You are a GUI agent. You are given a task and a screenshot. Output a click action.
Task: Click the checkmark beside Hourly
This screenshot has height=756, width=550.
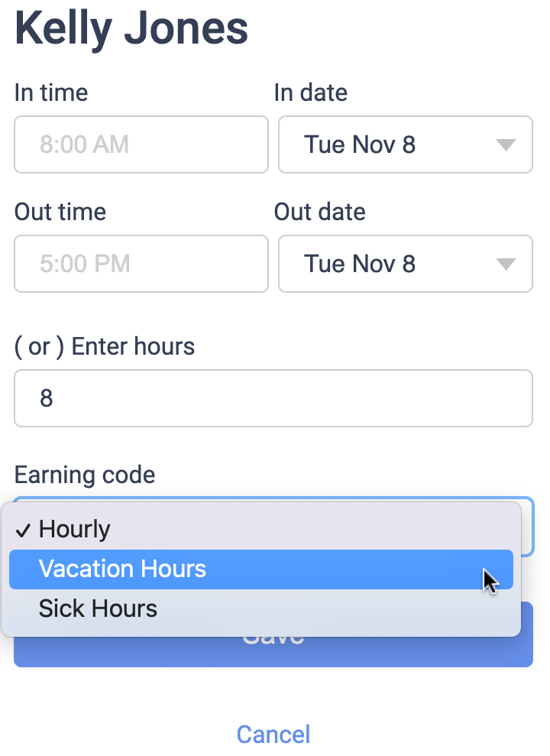24,530
